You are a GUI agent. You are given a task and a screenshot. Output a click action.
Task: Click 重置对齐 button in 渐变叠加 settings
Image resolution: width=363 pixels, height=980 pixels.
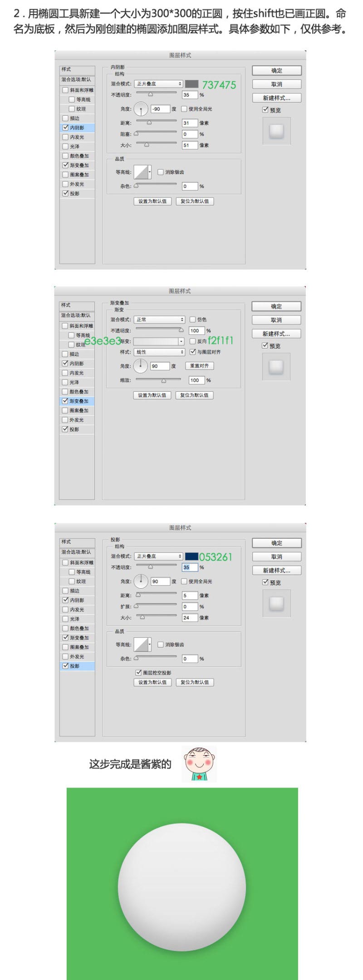click(x=200, y=366)
